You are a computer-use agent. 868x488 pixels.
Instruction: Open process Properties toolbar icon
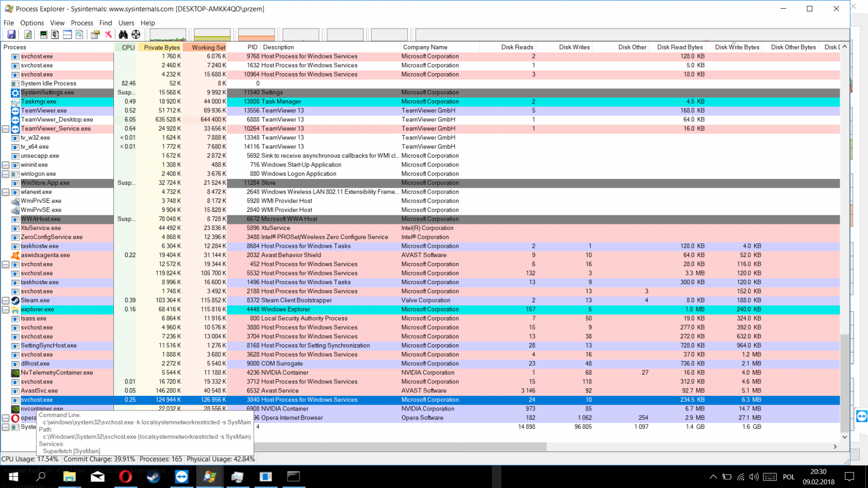click(x=95, y=35)
